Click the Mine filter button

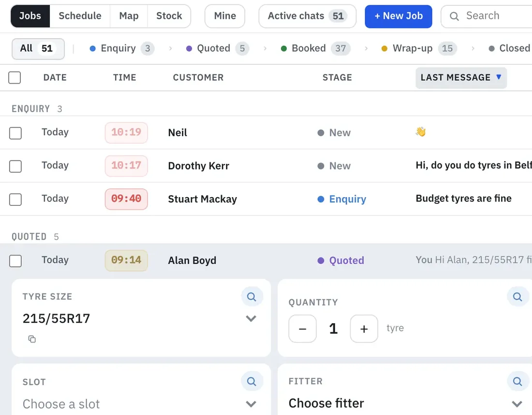[x=225, y=16]
